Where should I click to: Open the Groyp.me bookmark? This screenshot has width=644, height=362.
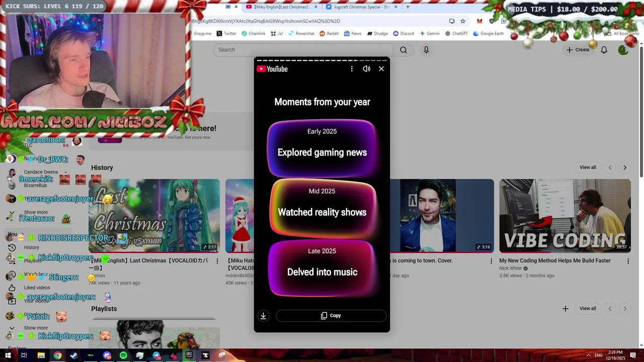202,34
